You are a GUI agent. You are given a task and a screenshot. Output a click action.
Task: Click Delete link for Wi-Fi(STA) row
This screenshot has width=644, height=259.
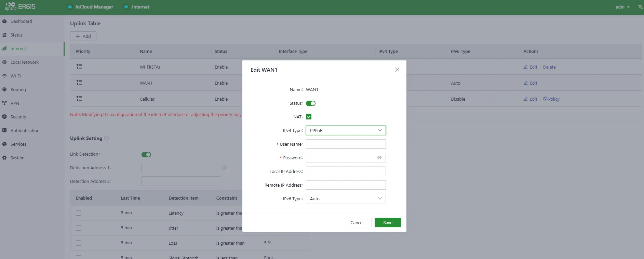(x=549, y=67)
